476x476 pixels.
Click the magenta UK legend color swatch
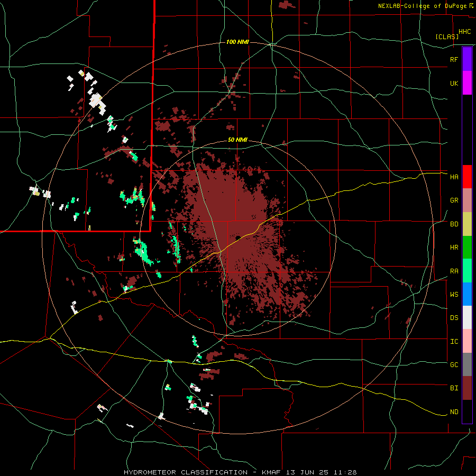tap(467, 83)
